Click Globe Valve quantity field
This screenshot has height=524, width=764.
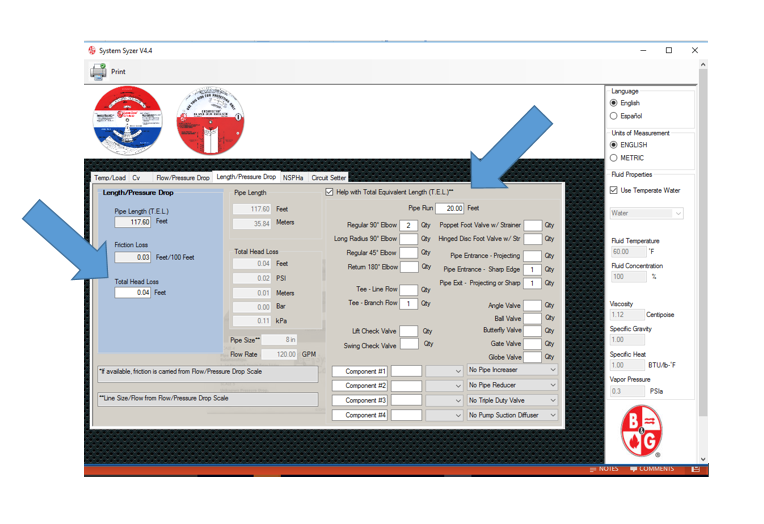tap(532, 357)
